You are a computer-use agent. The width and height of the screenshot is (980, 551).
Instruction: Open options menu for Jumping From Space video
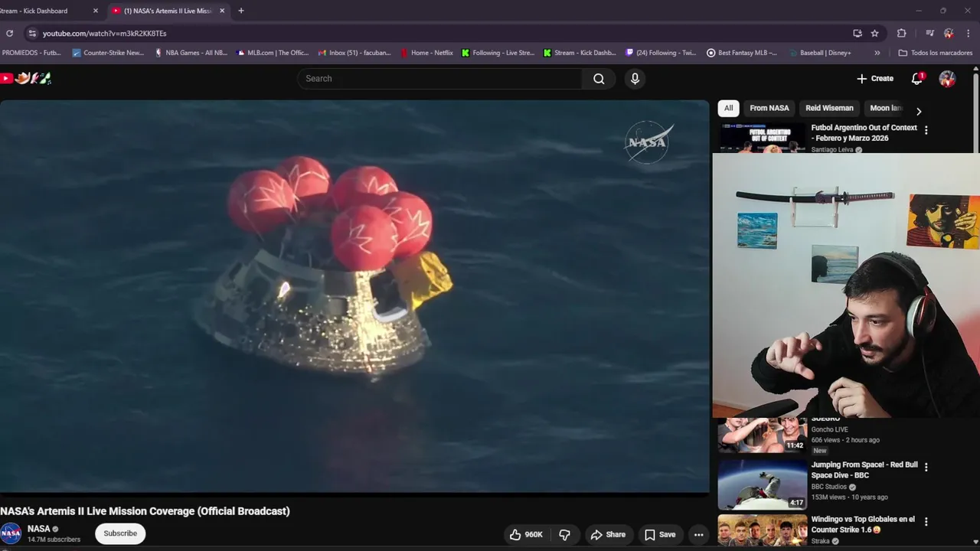coord(926,467)
